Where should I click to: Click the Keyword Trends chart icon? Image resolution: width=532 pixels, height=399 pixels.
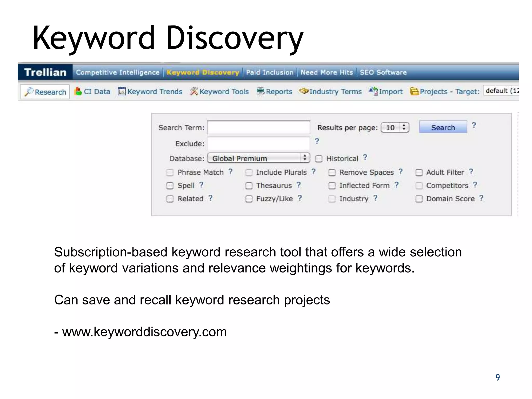pos(122,91)
